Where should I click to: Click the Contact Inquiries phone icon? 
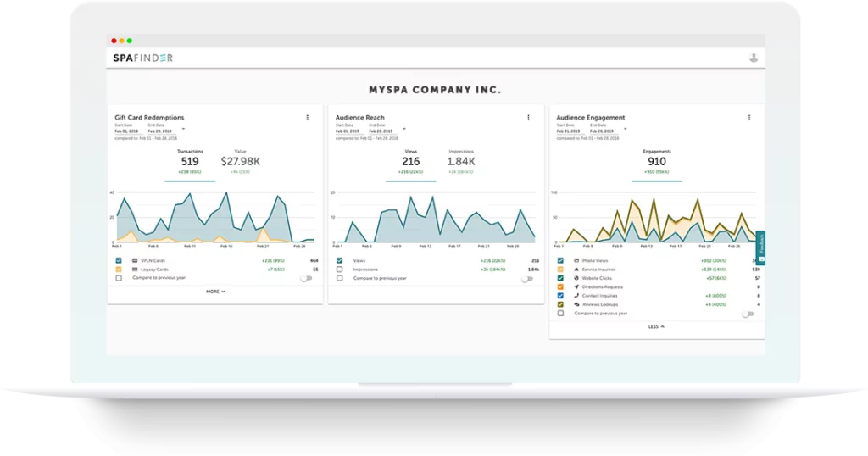click(x=576, y=296)
